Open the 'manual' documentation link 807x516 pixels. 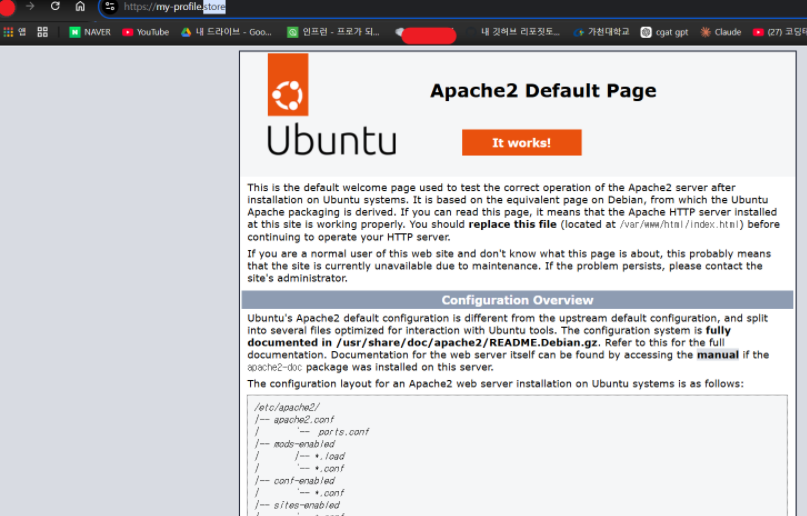[717, 354]
